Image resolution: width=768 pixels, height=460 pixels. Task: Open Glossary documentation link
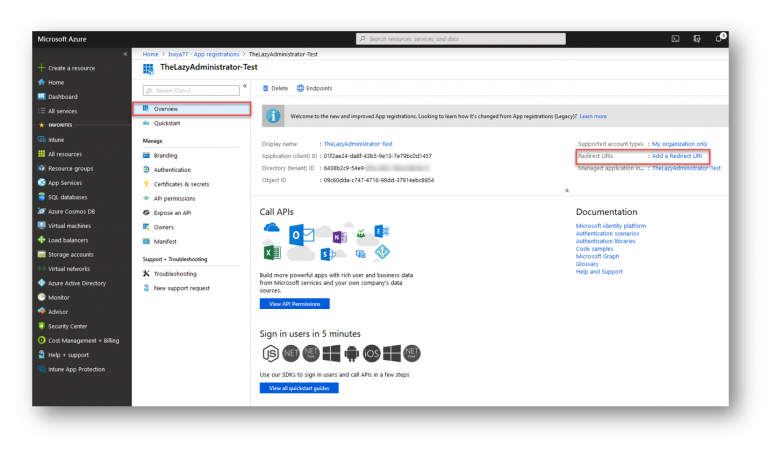point(587,264)
